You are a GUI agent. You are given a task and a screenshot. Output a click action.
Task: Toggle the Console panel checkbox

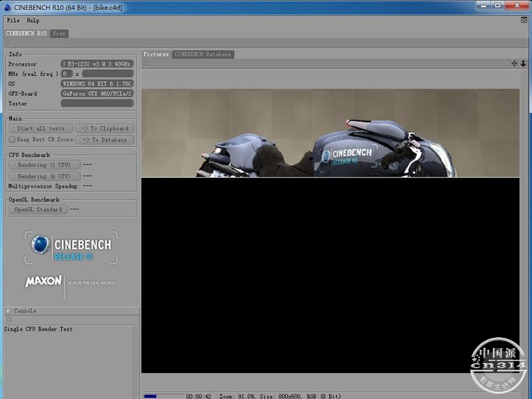click(x=8, y=311)
